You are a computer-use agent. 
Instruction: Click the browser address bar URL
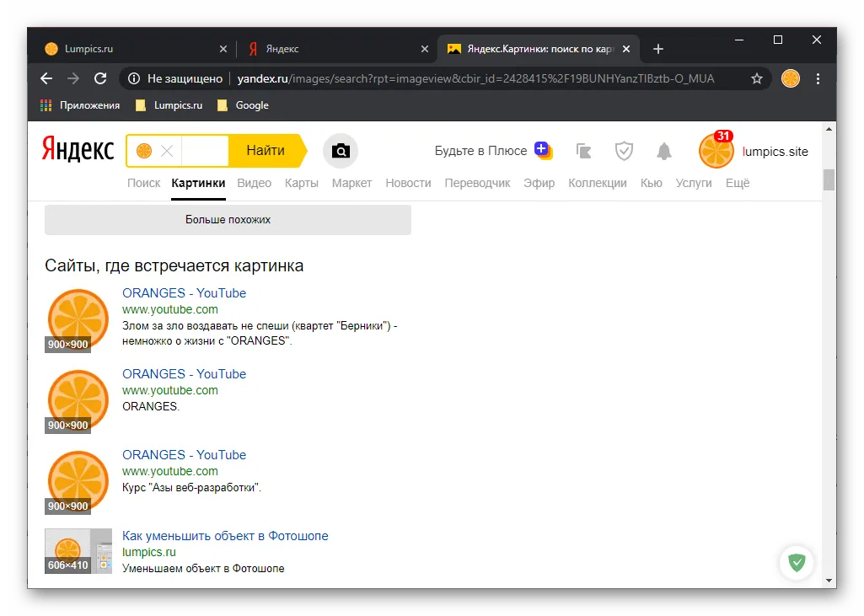point(475,79)
